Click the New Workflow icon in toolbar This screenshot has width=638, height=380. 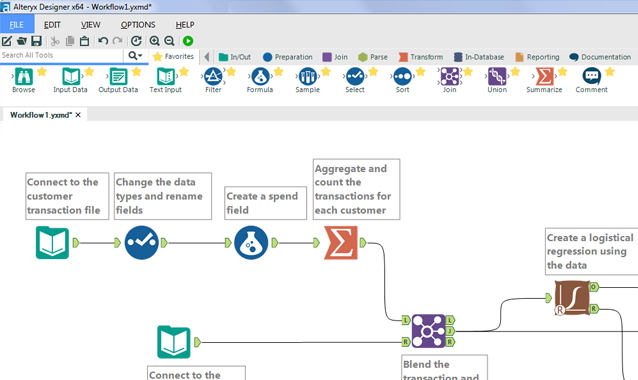click(7, 41)
